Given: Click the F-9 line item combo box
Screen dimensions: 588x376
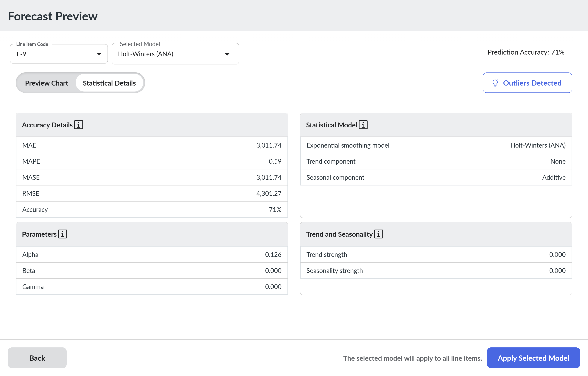Looking at the screenshot, I should click(x=59, y=54).
